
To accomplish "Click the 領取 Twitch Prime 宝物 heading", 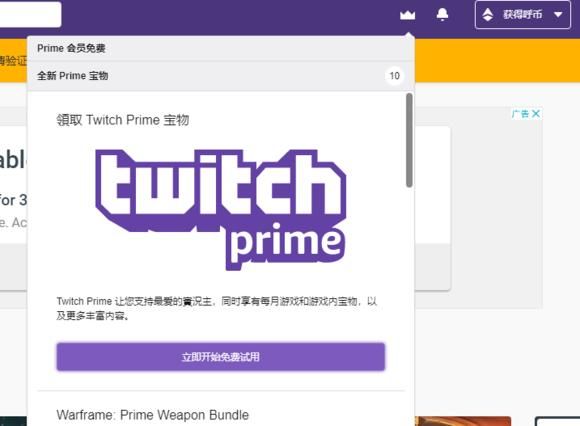I will 123,120.
